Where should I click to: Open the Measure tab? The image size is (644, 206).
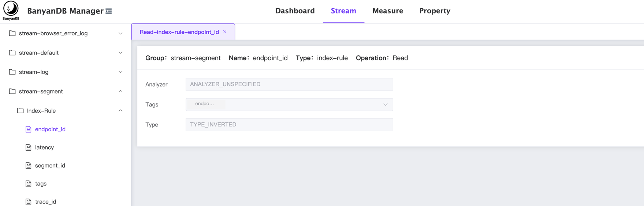click(x=387, y=11)
